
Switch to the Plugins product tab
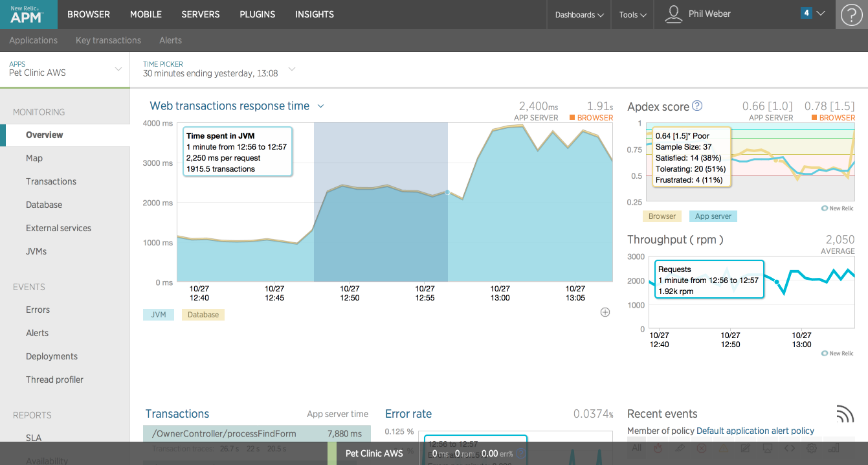coord(258,14)
